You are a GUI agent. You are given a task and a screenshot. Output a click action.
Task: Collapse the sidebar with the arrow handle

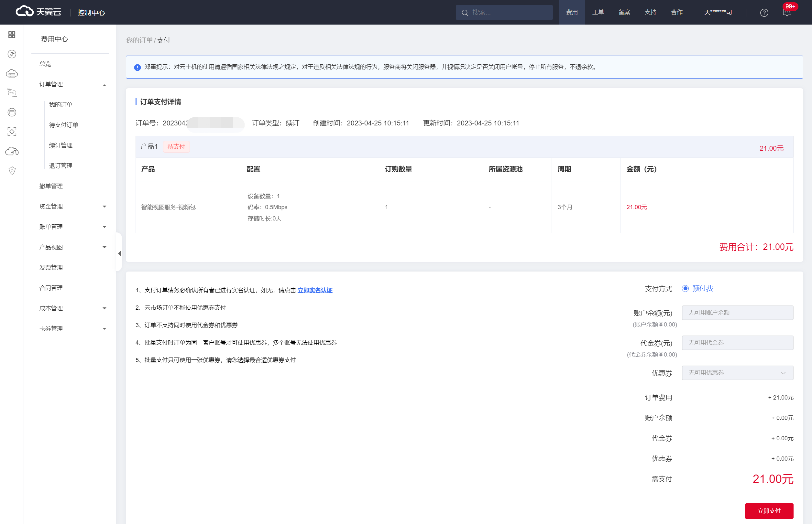[x=119, y=253]
